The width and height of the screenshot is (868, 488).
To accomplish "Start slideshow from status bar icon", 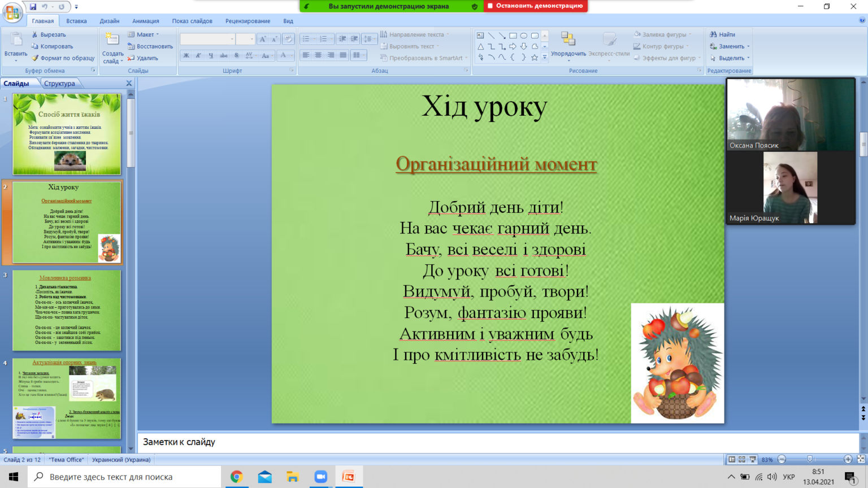I will 753,459.
